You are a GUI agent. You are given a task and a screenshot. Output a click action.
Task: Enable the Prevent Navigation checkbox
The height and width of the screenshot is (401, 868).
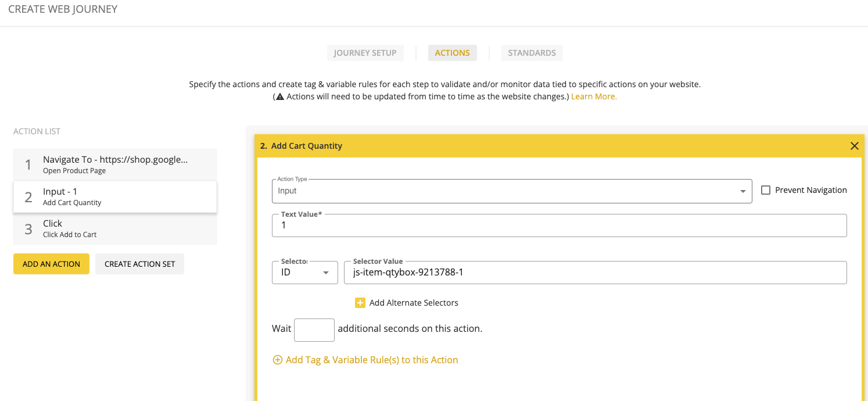click(766, 190)
